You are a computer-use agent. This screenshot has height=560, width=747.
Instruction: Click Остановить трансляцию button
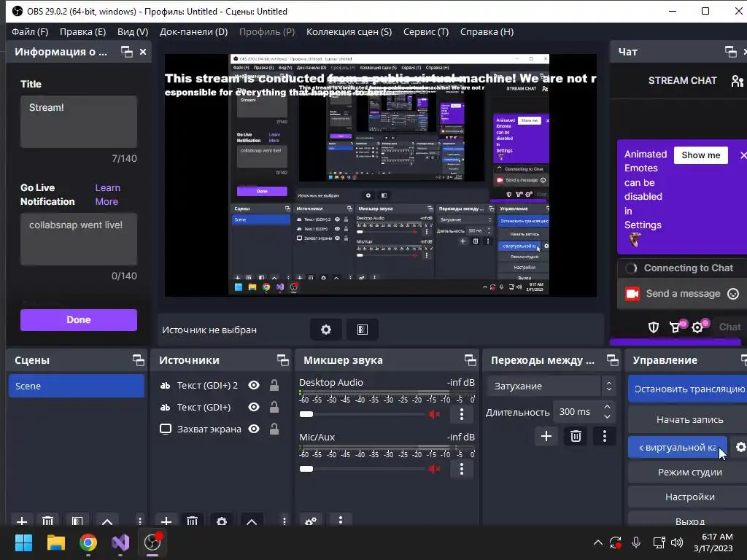687,389
